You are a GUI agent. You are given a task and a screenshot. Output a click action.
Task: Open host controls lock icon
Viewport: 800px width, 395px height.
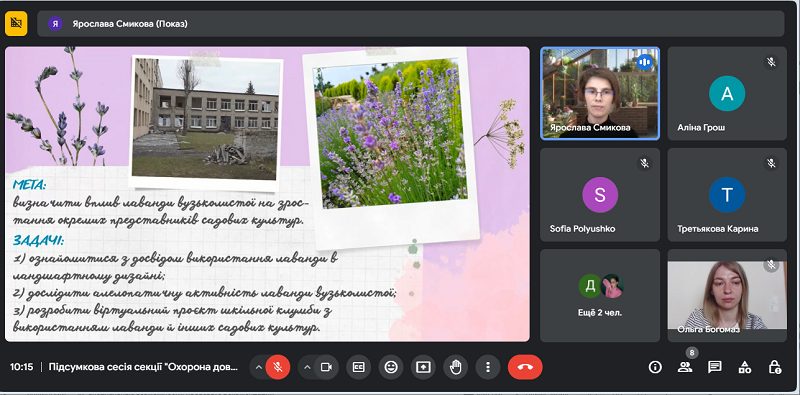774,367
